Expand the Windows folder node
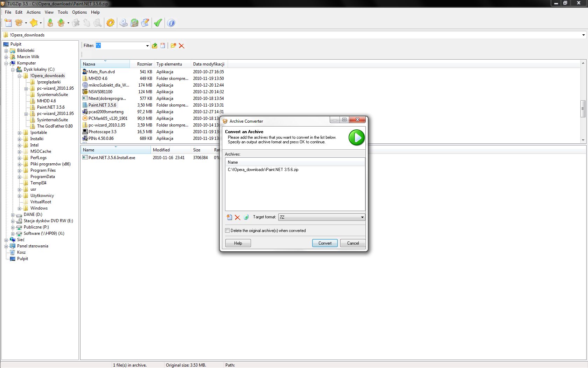The image size is (588, 368). (20, 208)
